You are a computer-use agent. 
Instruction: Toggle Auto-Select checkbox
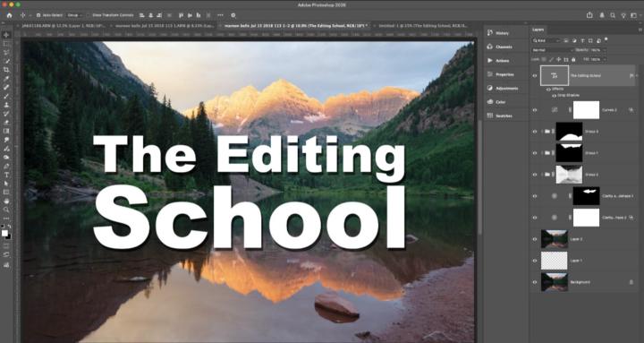(38, 15)
